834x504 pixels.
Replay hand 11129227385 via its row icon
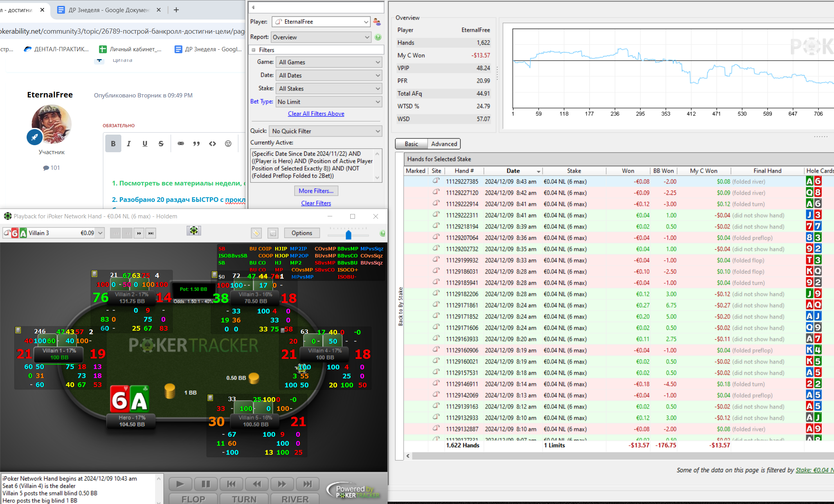pyautogui.click(x=436, y=181)
